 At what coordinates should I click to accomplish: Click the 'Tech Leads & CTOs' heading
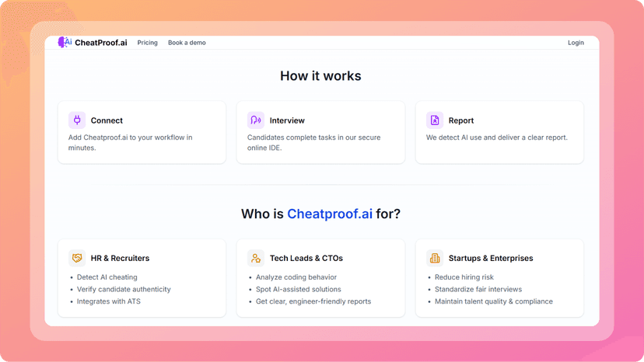pos(306,258)
